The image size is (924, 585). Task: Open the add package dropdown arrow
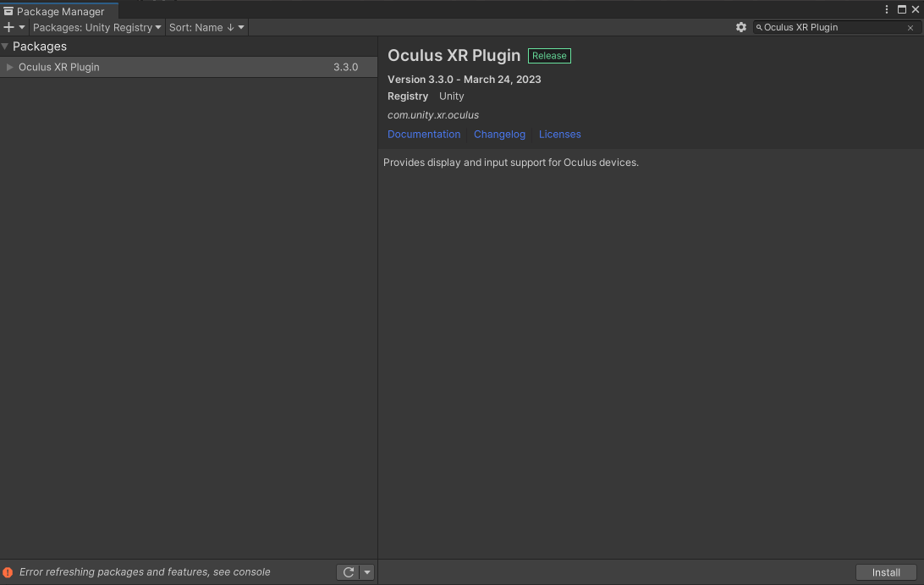pos(22,27)
